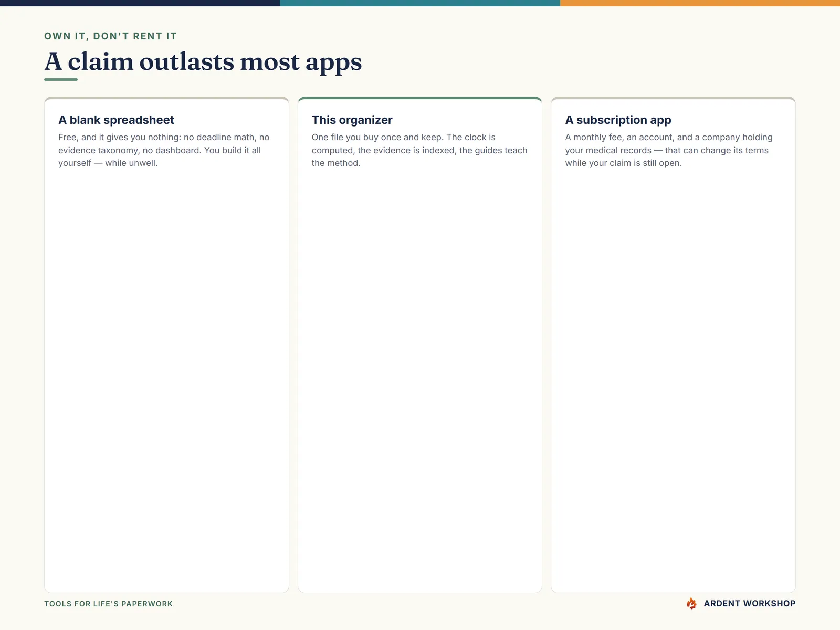The image size is (840, 630).
Task: Click the 'OWN IT, DON'T RENT IT' eyebrow text
Action: 110,36
